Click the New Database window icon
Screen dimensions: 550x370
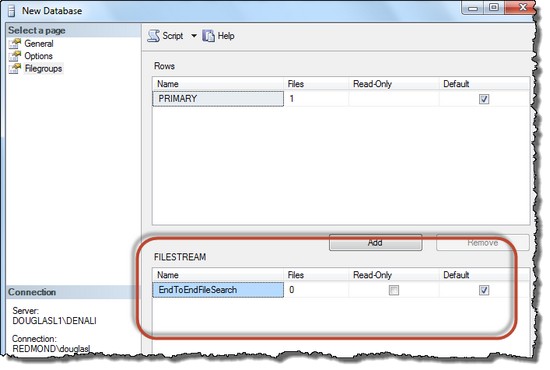click(12, 11)
